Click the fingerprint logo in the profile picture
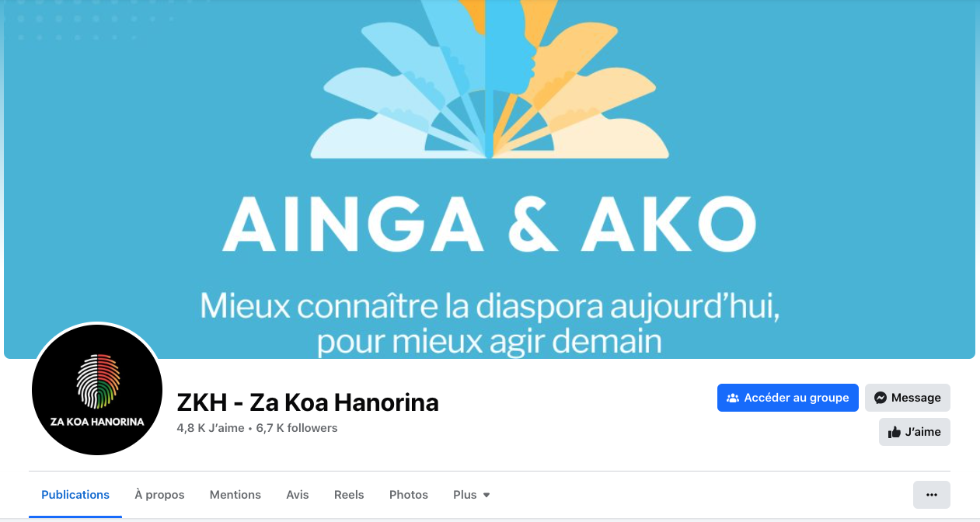 coord(97,381)
